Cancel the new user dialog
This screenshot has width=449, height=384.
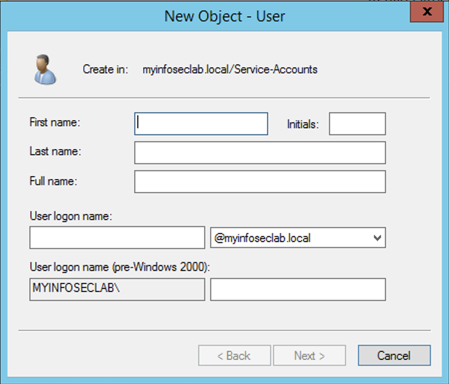[x=394, y=356]
